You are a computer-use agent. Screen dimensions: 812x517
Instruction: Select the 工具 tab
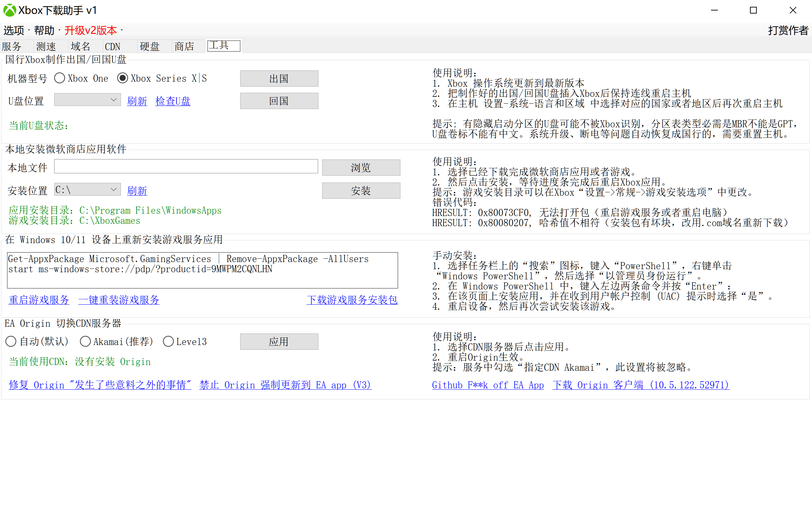[224, 45]
